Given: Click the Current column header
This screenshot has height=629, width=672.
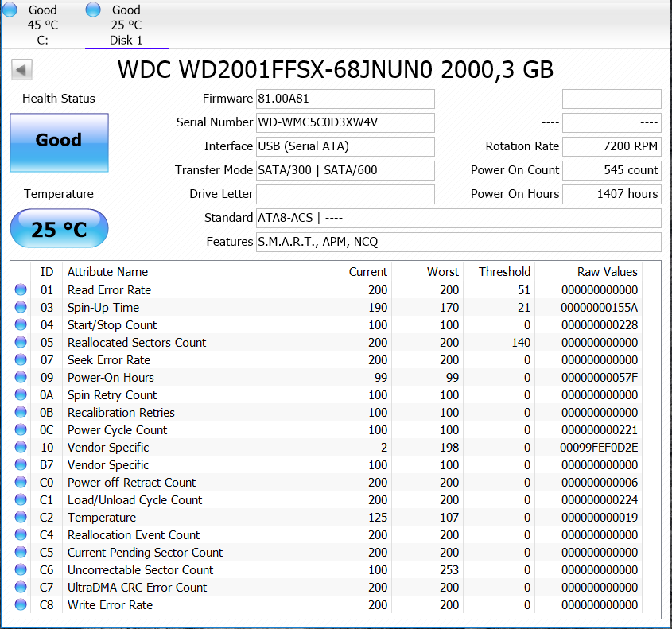Looking at the screenshot, I should (x=355, y=272).
